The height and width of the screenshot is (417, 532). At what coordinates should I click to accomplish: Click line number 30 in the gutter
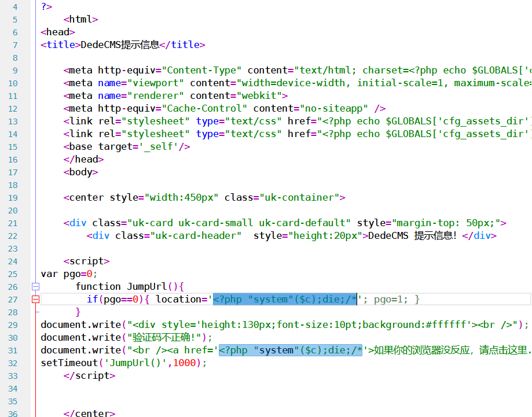pyautogui.click(x=13, y=338)
